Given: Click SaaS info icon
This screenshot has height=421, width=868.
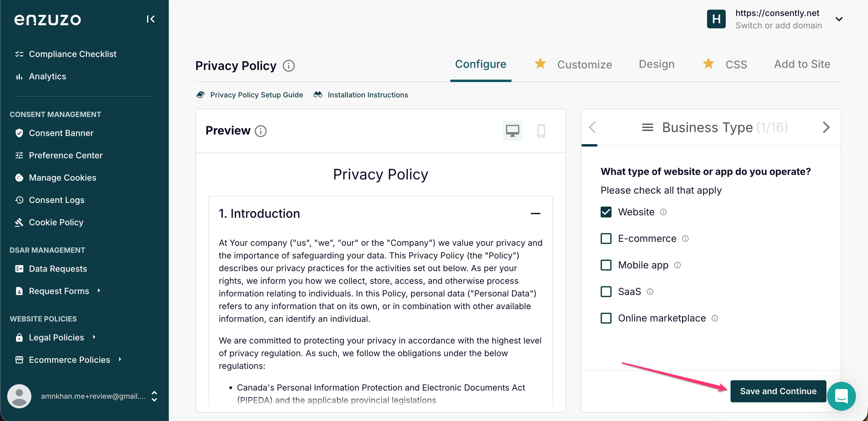Looking at the screenshot, I should 650,292.
